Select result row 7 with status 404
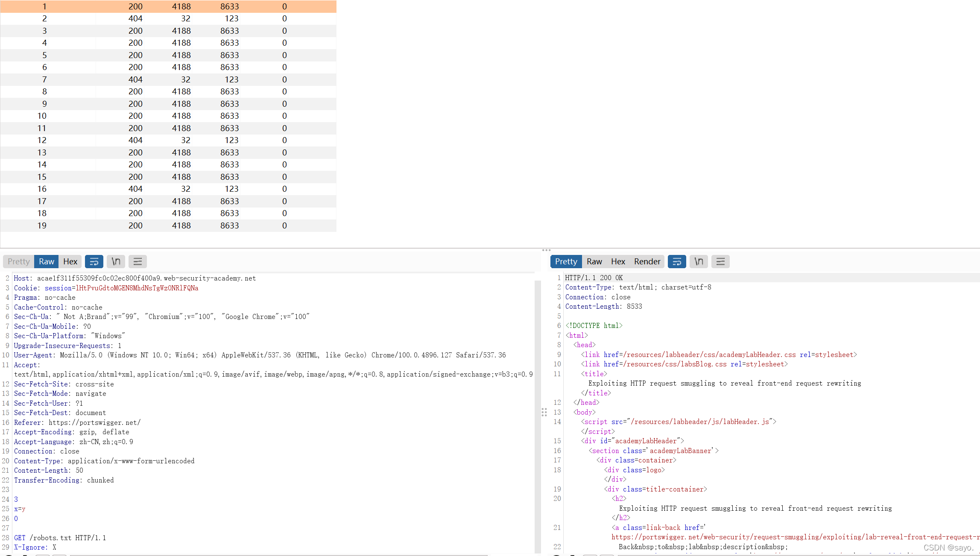Viewport: 980px width, 556px height. [x=168, y=79]
